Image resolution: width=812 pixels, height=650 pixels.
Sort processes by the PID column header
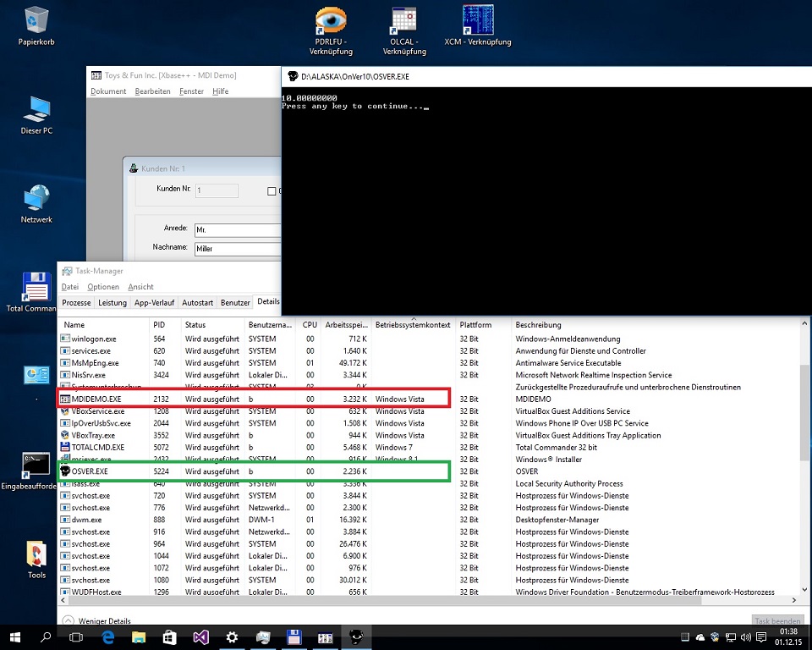click(165, 325)
